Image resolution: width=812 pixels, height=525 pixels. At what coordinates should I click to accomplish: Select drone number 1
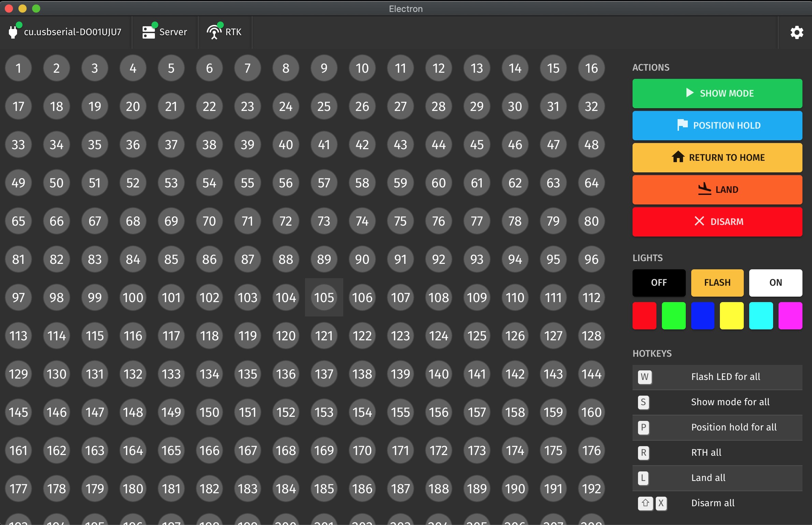(x=18, y=68)
